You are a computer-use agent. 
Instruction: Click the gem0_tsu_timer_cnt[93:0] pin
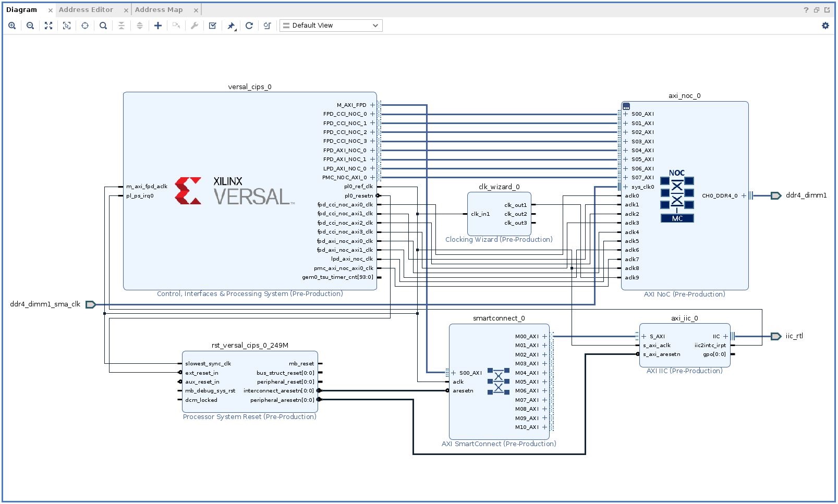pyautogui.click(x=338, y=277)
